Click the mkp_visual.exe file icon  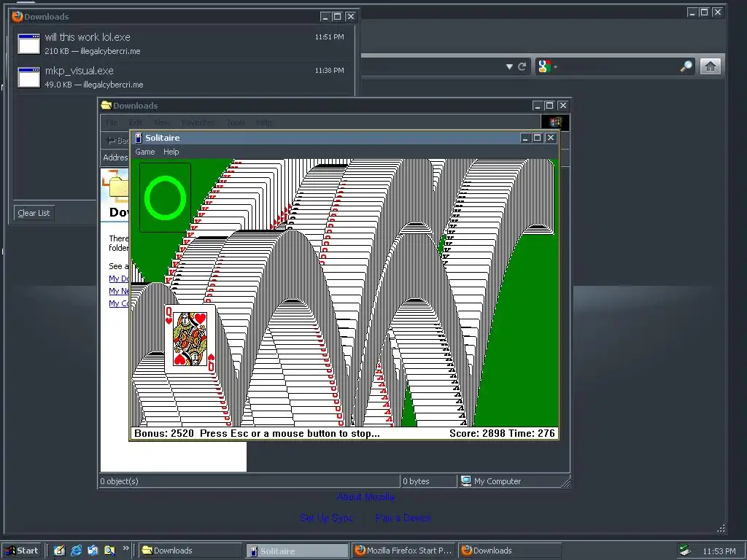[x=29, y=77]
